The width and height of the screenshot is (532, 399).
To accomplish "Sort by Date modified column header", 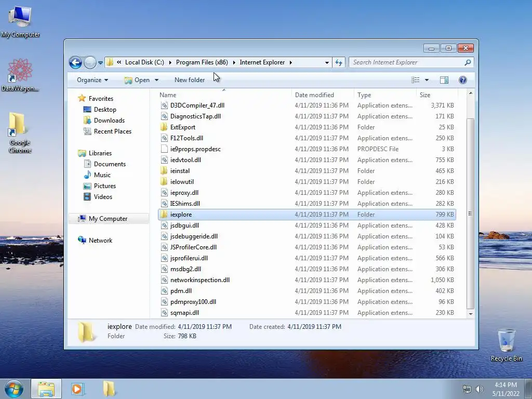I will (x=314, y=95).
